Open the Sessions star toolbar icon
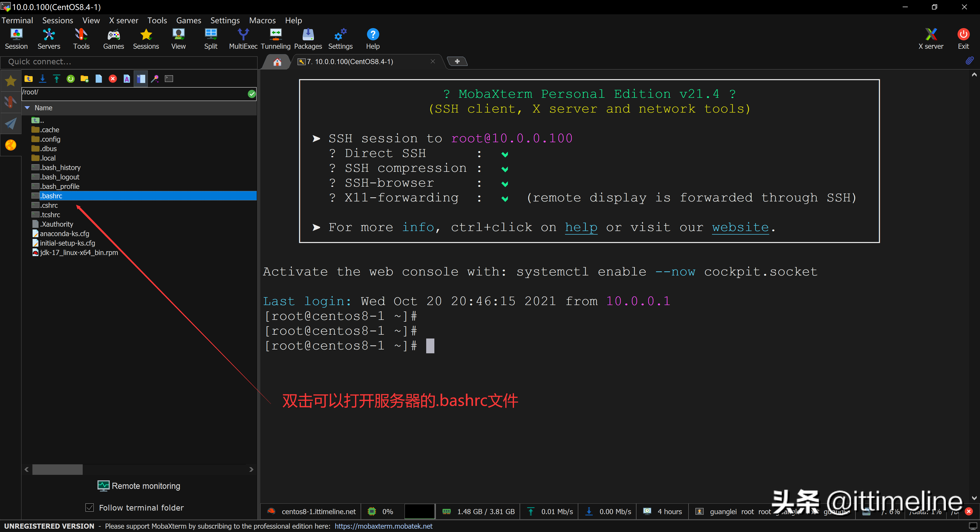 click(146, 39)
